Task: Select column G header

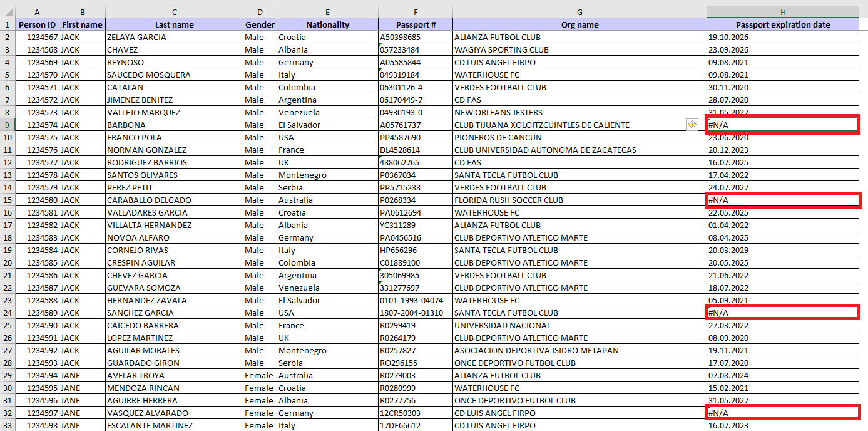Action: tap(580, 12)
